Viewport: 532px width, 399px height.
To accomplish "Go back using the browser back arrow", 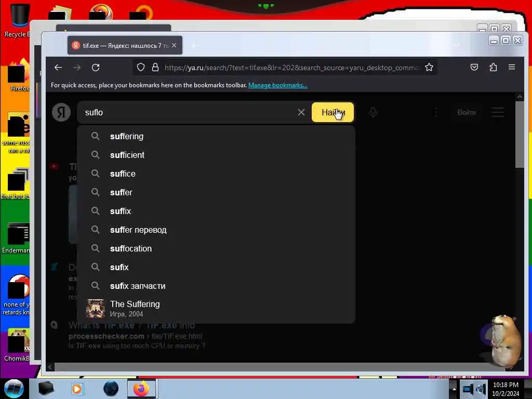I will (x=58, y=68).
